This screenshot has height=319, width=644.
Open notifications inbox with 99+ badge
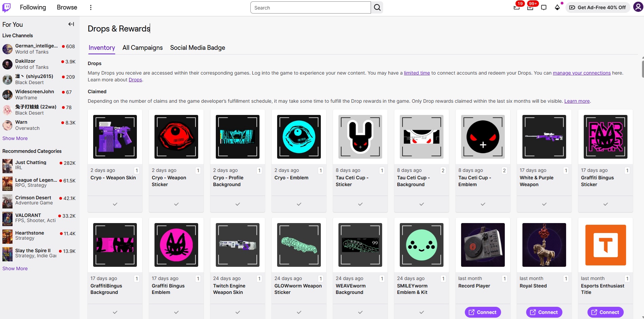pyautogui.click(x=530, y=7)
